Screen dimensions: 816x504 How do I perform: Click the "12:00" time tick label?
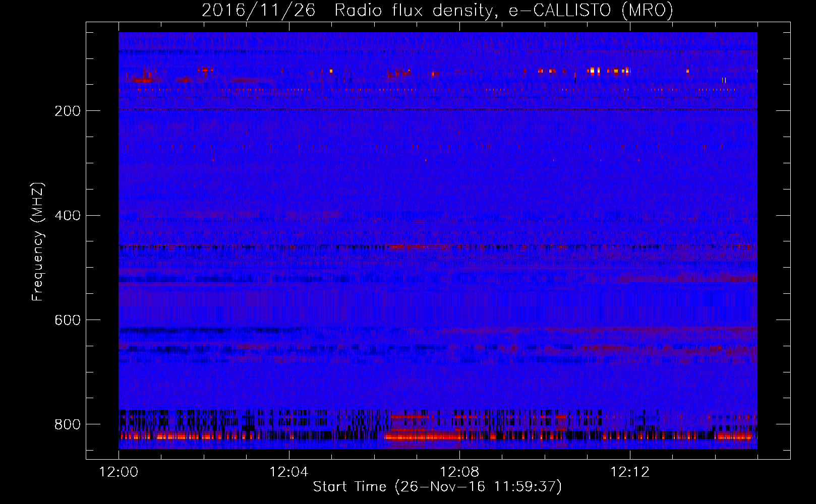119,472
